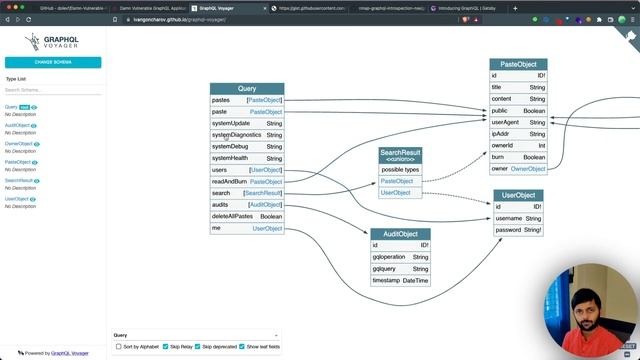Open the GraphQL Voyager footer link
The height and width of the screenshot is (360, 640).
(69, 353)
